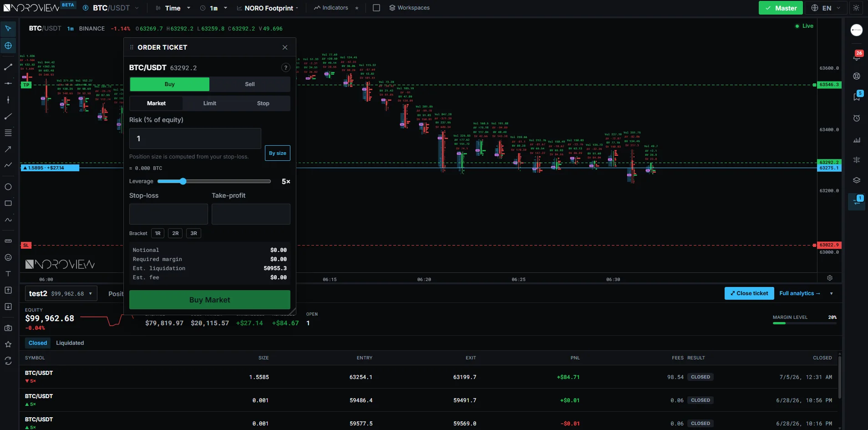868x430 pixels.
Task: Click the green Master button
Action: (x=781, y=8)
